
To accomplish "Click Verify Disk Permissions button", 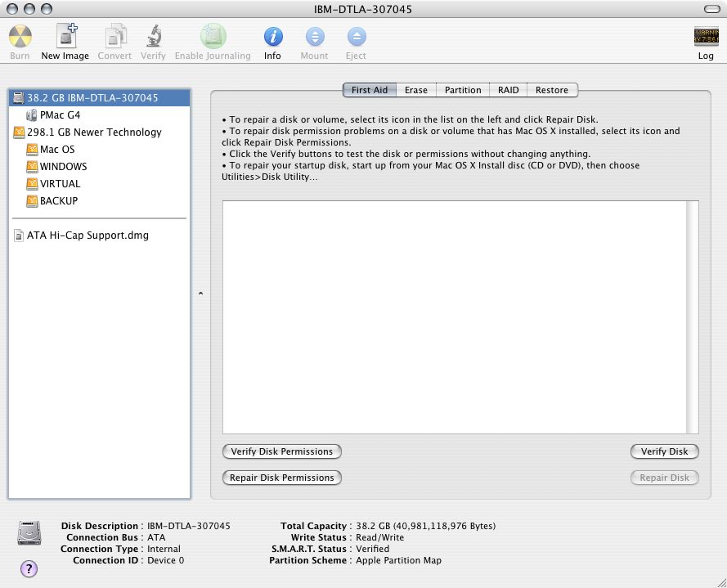I will tap(282, 451).
